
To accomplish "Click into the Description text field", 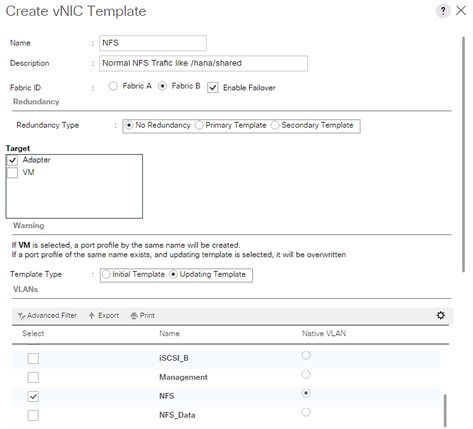I will (x=203, y=63).
